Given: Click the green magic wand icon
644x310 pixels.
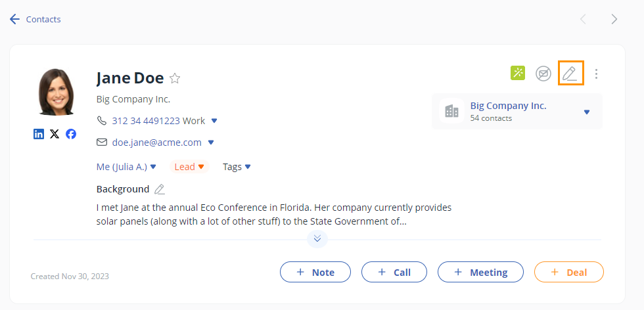Looking at the screenshot, I should pyautogui.click(x=518, y=73).
